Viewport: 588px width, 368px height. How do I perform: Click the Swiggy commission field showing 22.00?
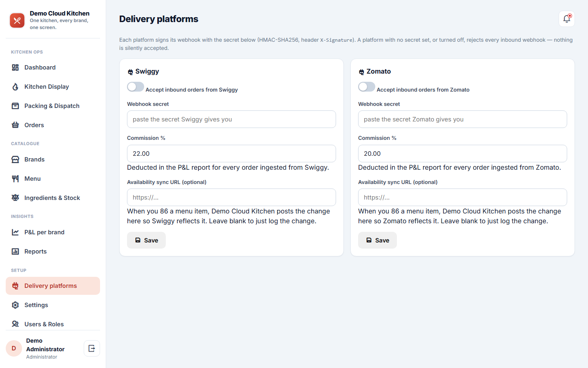(232, 154)
